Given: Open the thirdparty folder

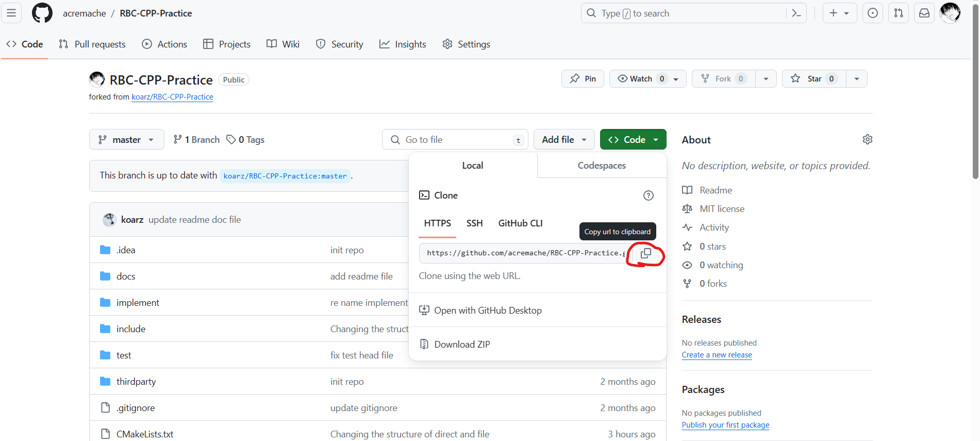Looking at the screenshot, I should point(136,382).
